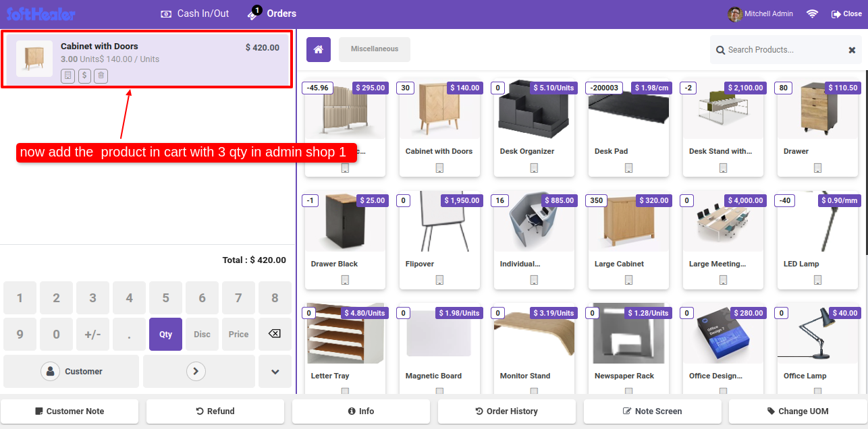
Task: Add the Magnetic Board product
Action: [439, 348]
